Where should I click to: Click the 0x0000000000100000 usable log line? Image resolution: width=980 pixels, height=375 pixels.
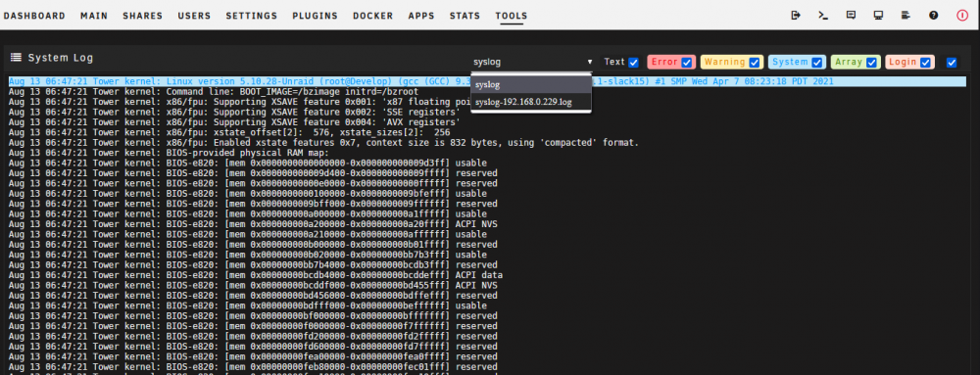pyautogui.click(x=248, y=194)
